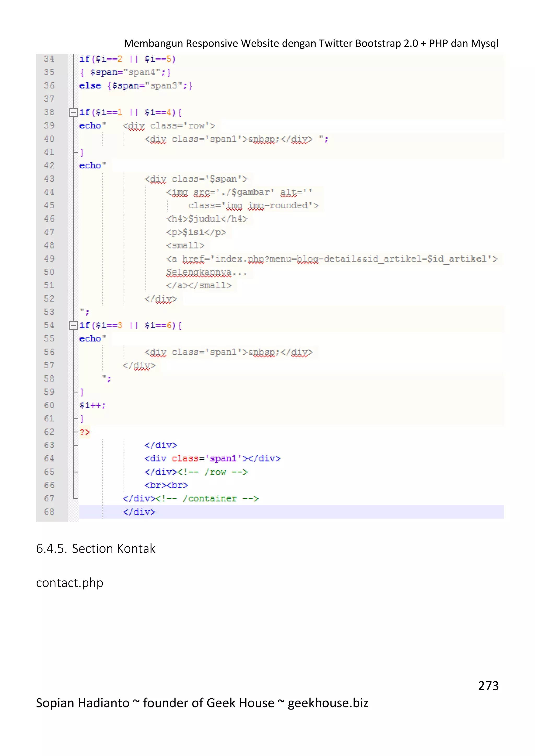Click "</div>" on line 63
This screenshot has height=756, width=535.
161,445
